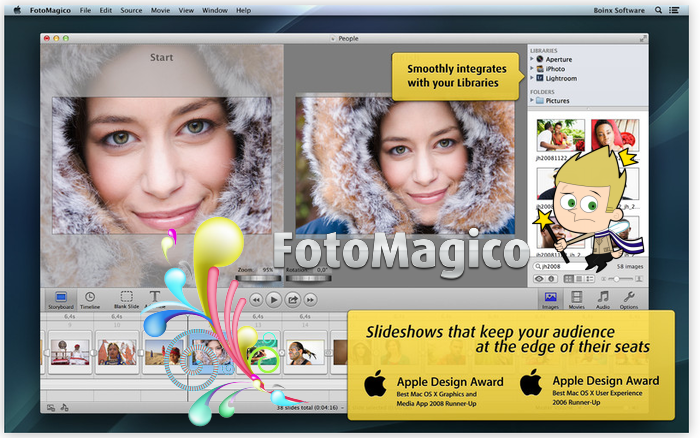Play the slideshow
This screenshot has height=438, width=700.
pos(274,300)
